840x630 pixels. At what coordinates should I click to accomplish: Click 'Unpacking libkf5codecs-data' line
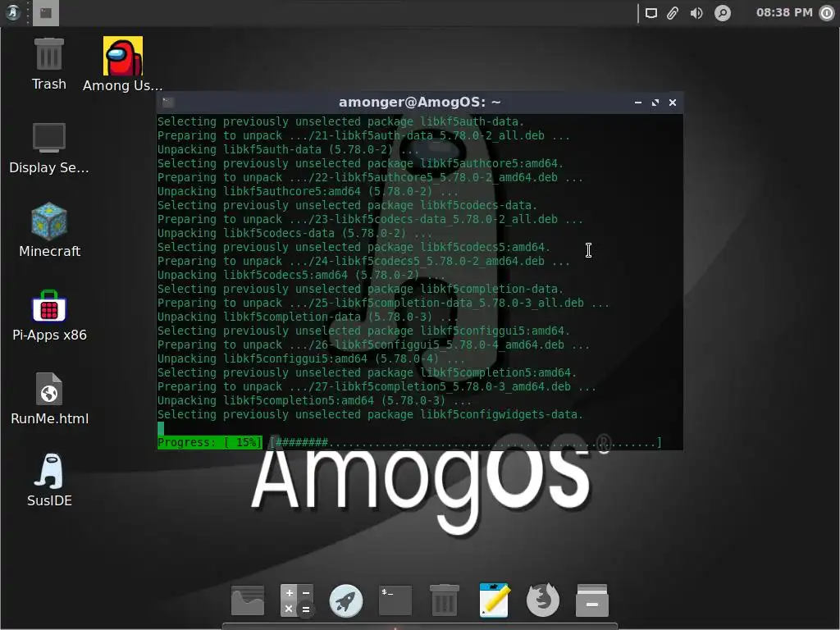click(x=294, y=233)
